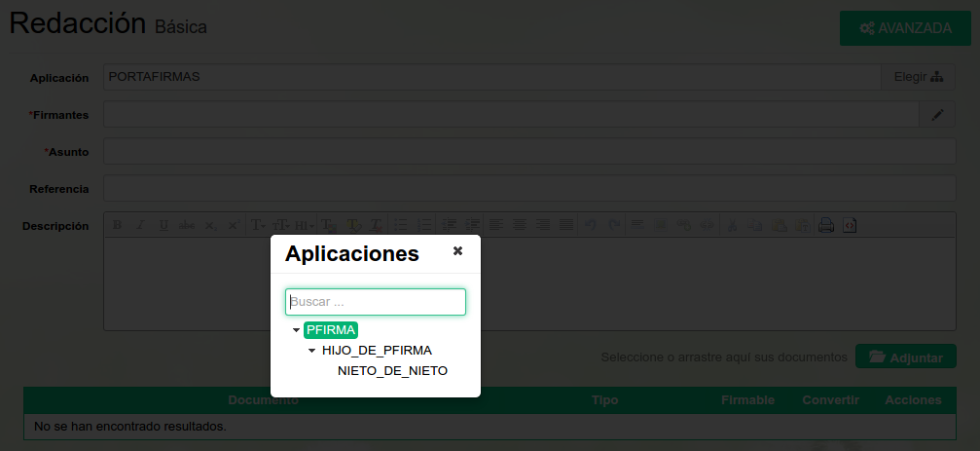Screen dimensions: 980x451
Task: Insert an image into the description
Action: point(660,225)
